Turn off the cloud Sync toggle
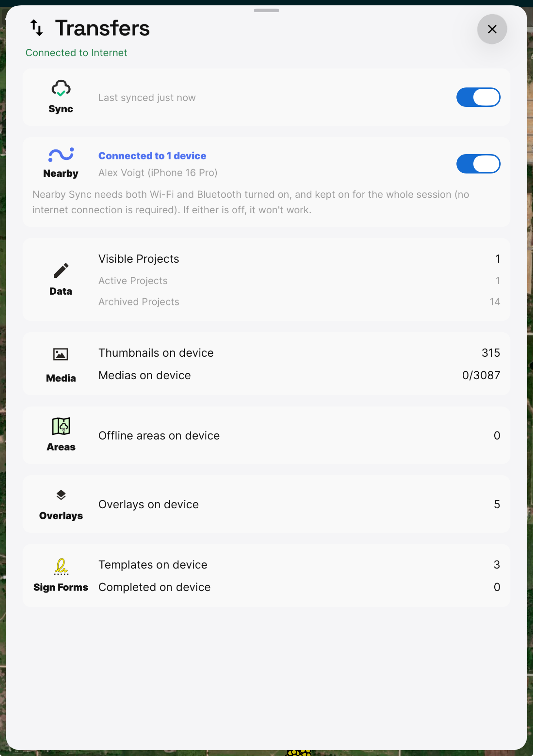This screenshot has height=756, width=533. point(478,97)
